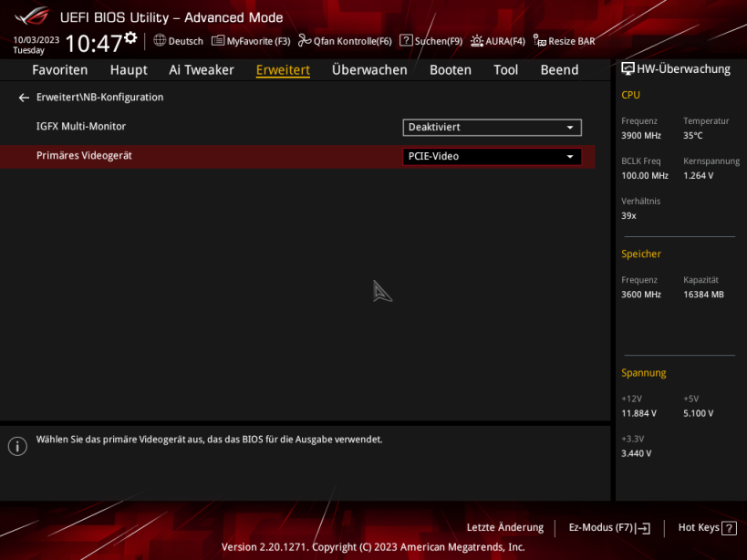The height and width of the screenshot is (560, 747).
Task: Open the Booten menu
Action: point(450,69)
